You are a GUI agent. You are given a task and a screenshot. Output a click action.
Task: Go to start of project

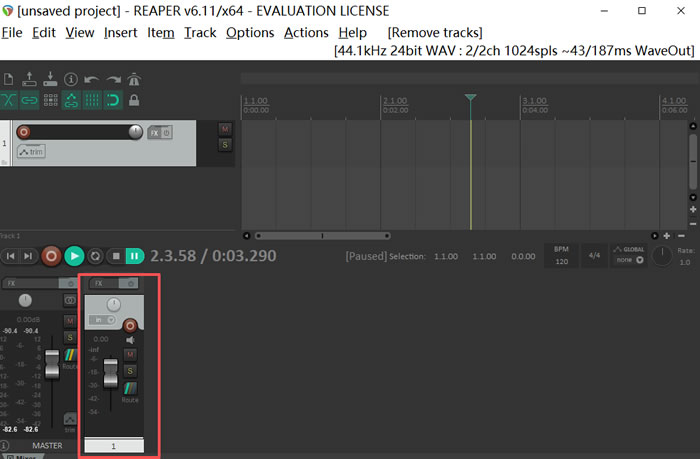[11, 256]
